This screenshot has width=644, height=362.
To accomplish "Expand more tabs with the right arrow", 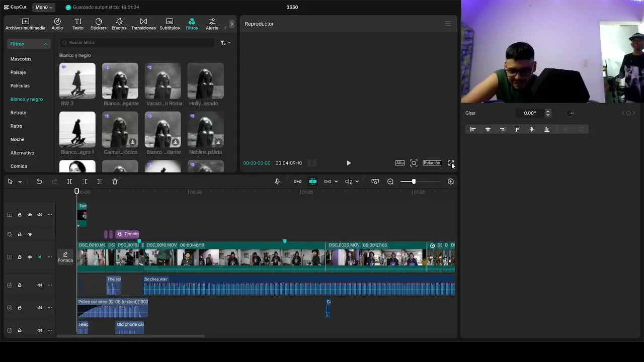I will point(231,24).
